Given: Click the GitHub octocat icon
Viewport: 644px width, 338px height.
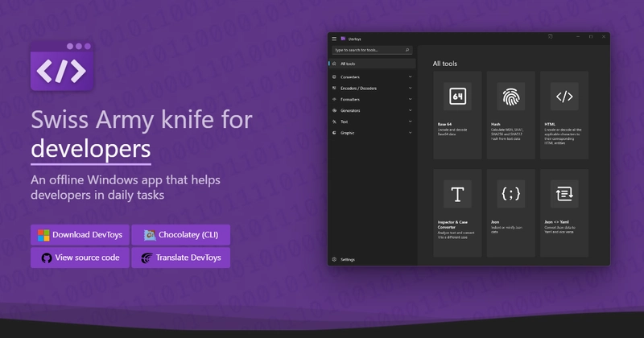Looking at the screenshot, I should pos(47,258).
